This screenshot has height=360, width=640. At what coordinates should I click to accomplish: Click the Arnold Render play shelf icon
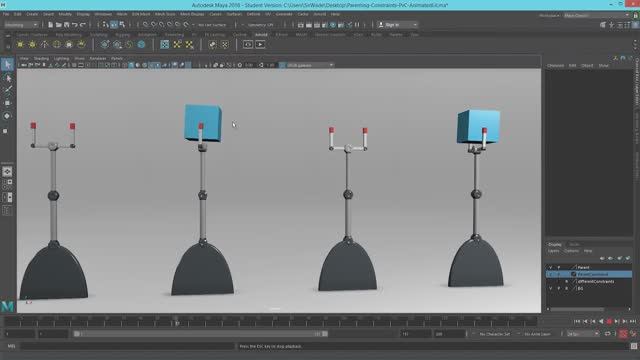click(260, 44)
